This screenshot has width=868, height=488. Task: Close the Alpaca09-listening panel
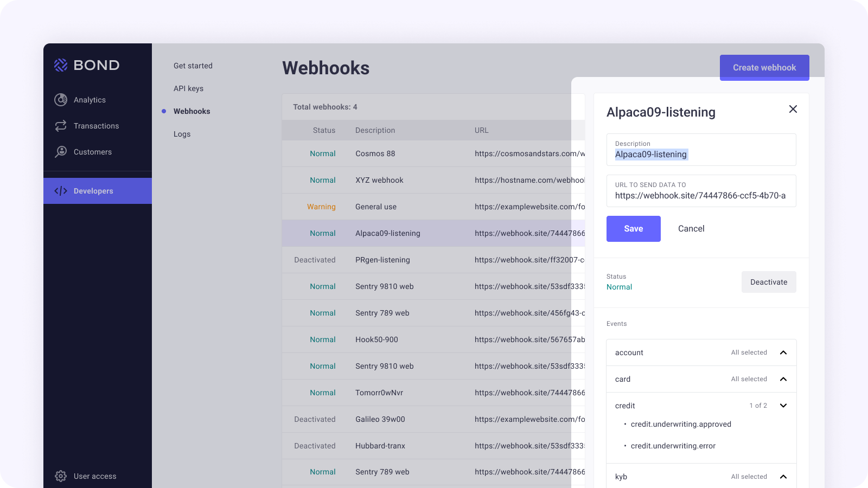coord(793,109)
